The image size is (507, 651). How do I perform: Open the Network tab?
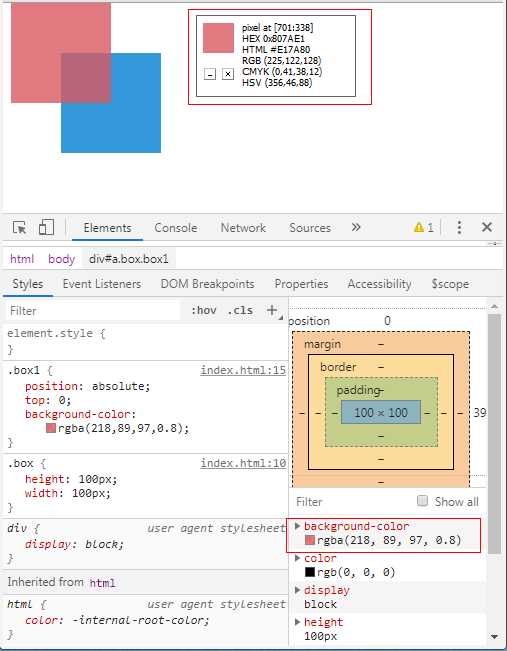(243, 228)
